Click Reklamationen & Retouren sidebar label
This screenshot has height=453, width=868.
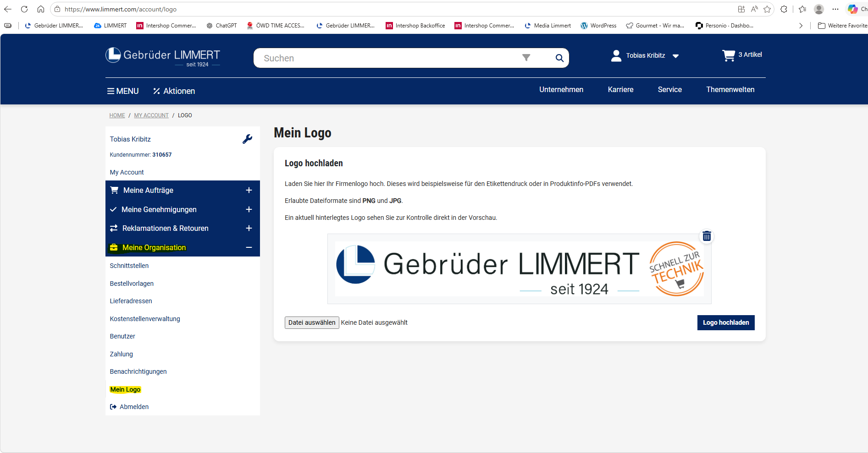(x=165, y=228)
